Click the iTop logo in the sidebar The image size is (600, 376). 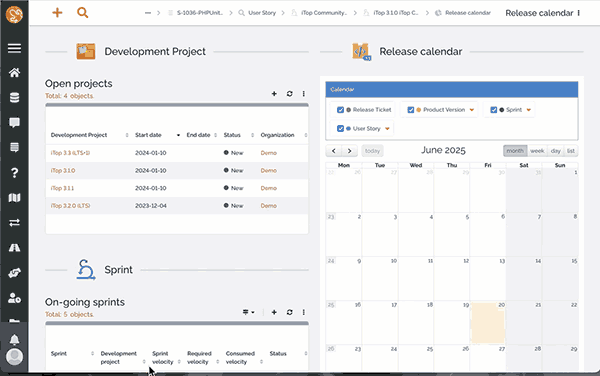pos(14,15)
